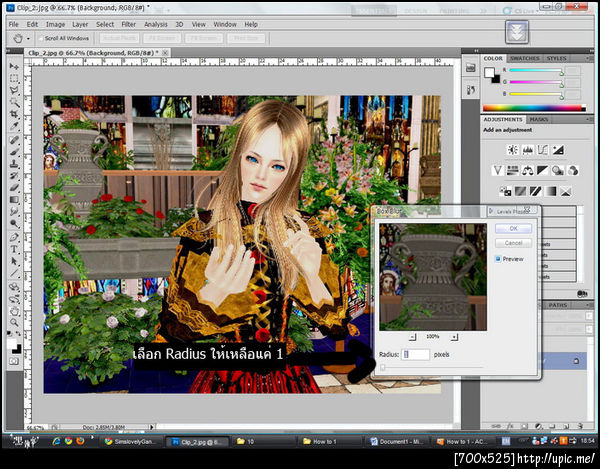
Task: Open the Mini Bridge panel icon
Action: pos(471,68)
